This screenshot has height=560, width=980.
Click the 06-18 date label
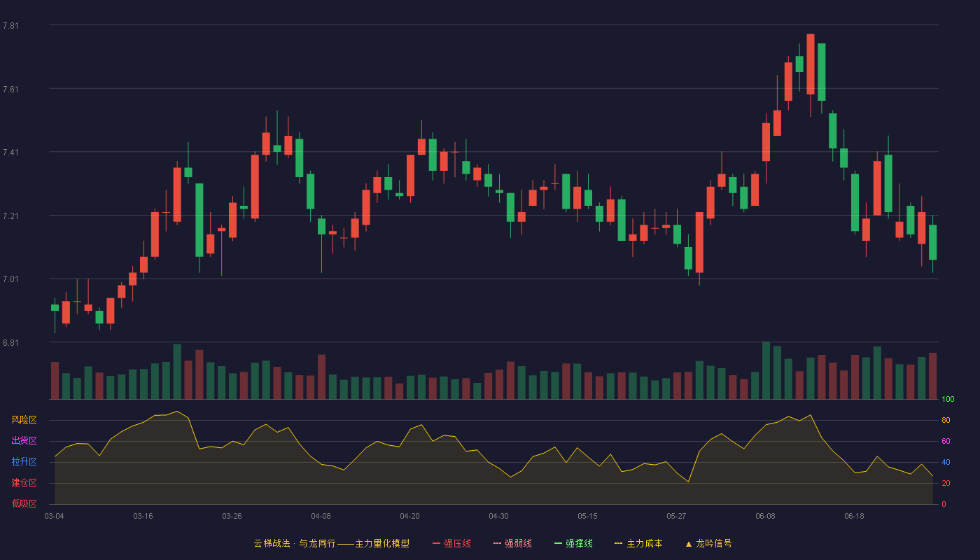(854, 516)
